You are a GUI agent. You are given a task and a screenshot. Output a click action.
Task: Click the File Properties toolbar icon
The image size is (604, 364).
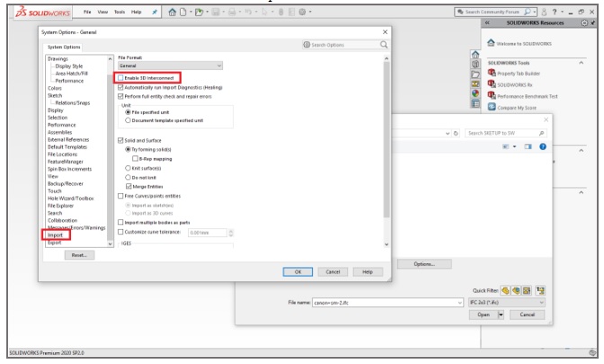point(291,13)
